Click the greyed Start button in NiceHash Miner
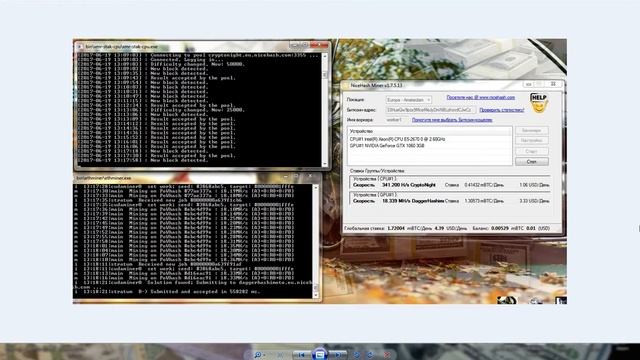The width and height of the screenshot is (640, 360). point(531,151)
